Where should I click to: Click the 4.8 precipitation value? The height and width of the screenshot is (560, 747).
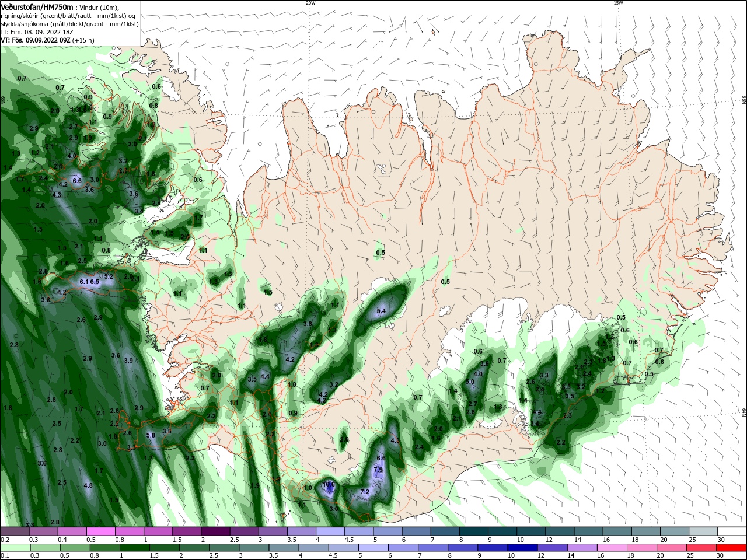coord(88,485)
